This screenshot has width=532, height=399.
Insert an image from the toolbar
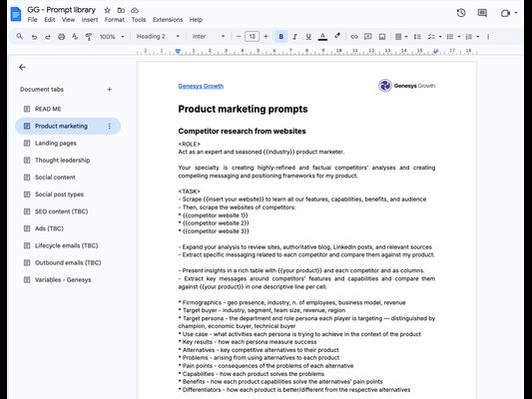coord(382,37)
